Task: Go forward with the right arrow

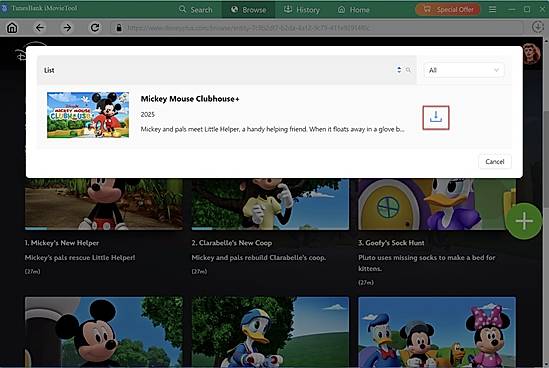Action: [67, 28]
